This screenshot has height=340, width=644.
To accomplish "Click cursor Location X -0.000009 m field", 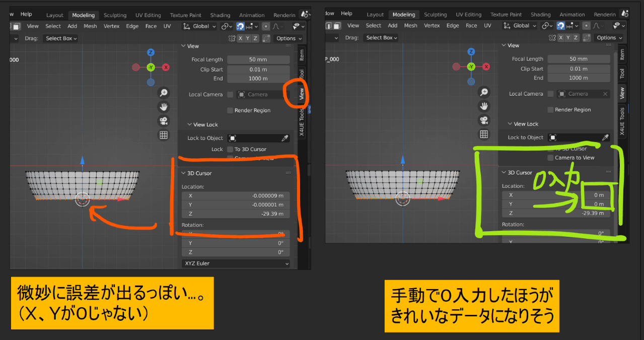I will [x=236, y=196].
